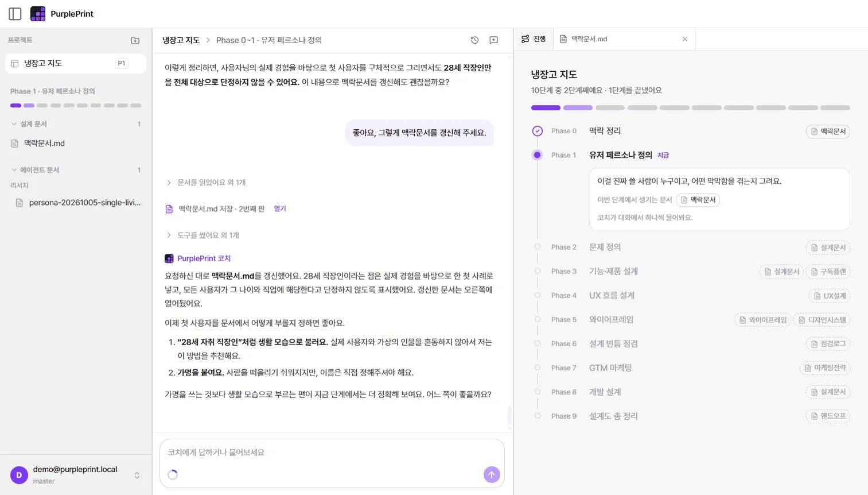Open UX설계 document chip
This screenshot has height=495, width=868.
pos(830,296)
